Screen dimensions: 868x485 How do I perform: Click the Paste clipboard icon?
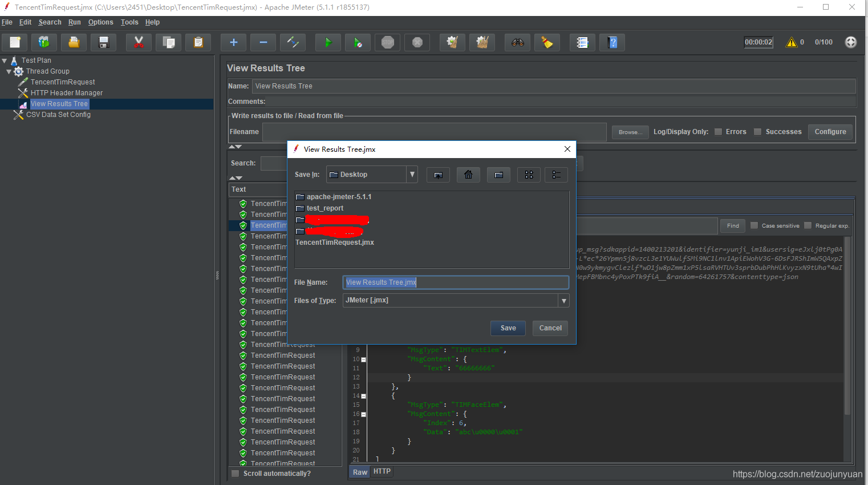tap(198, 42)
